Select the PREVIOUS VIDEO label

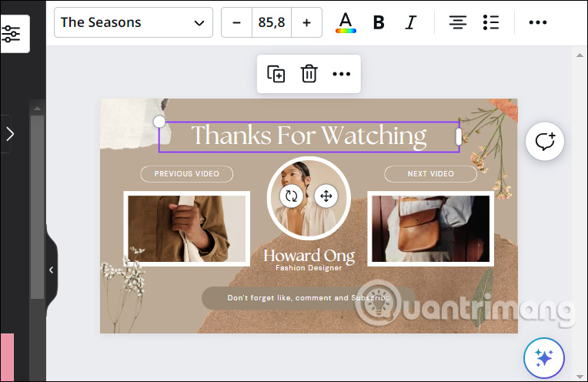click(187, 174)
